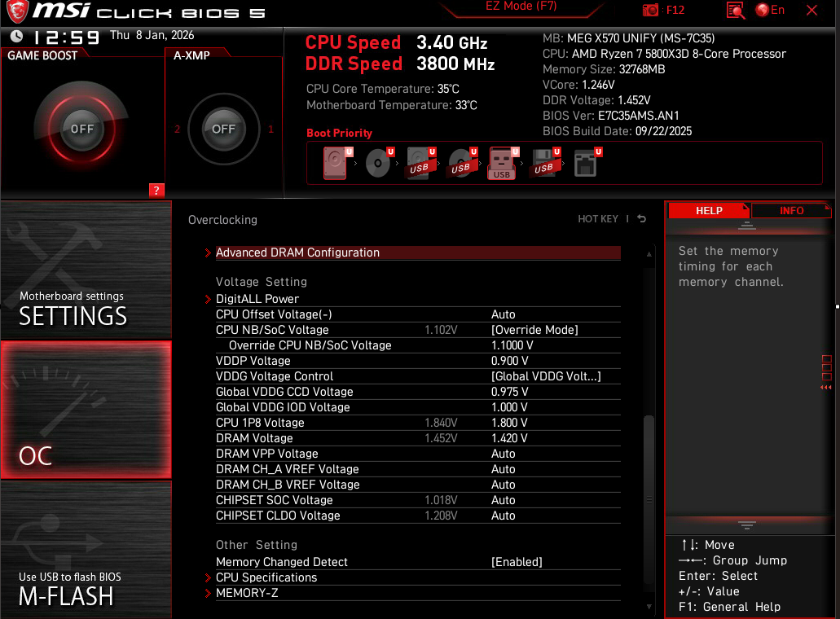The height and width of the screenshot is (619, 840).
Task: Click the scroll down arrow of settings list
Action: click(x=649, y=607)
